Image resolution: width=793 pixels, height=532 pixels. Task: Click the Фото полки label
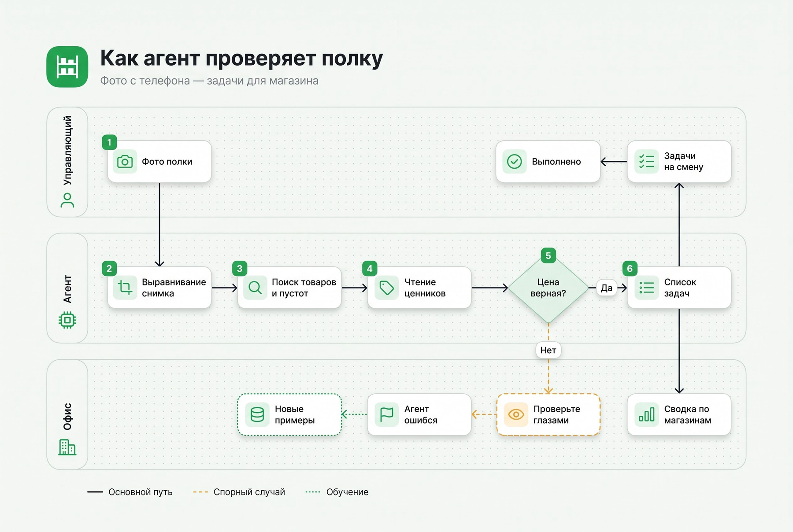[x=167, y=162]
